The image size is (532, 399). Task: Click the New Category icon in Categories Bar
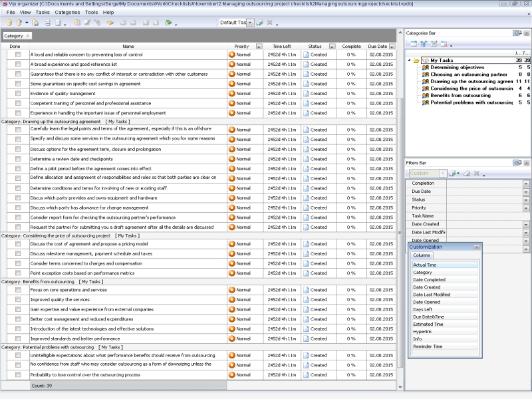click(413, 44)
